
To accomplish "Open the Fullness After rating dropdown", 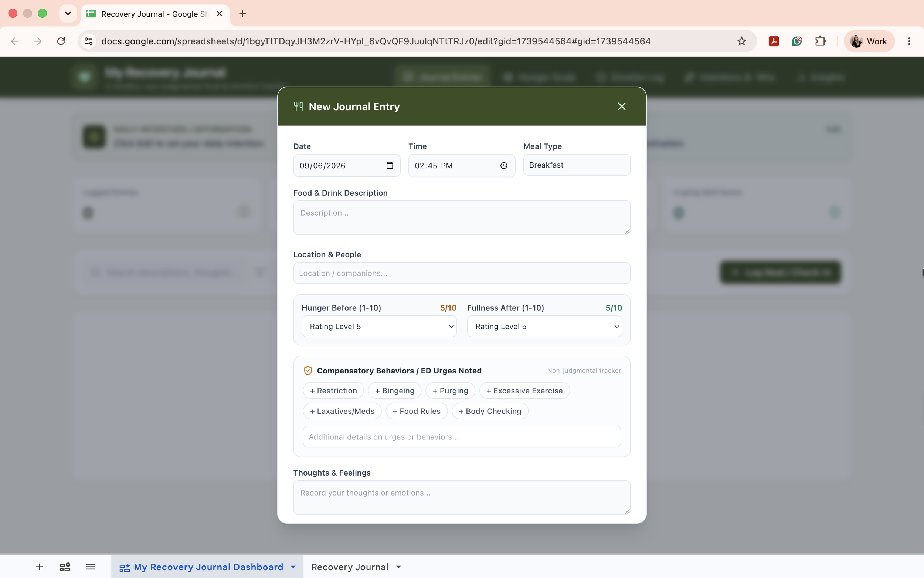I will tap(544, 327).
